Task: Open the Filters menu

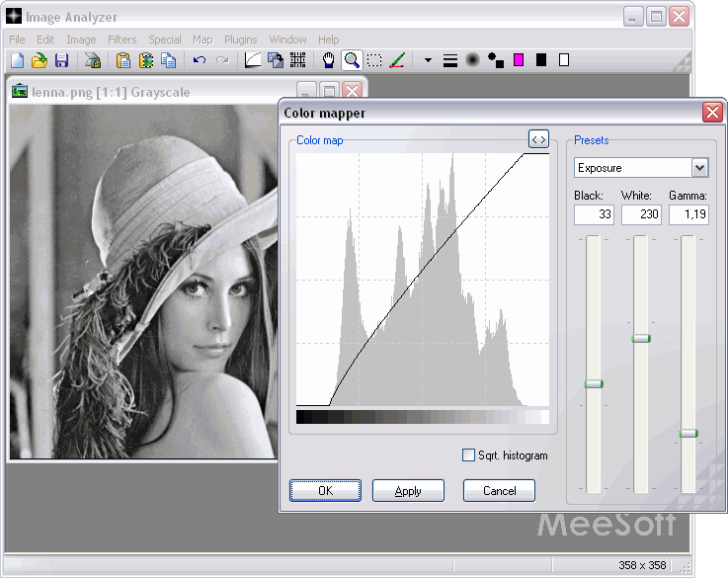Action: 122,40
